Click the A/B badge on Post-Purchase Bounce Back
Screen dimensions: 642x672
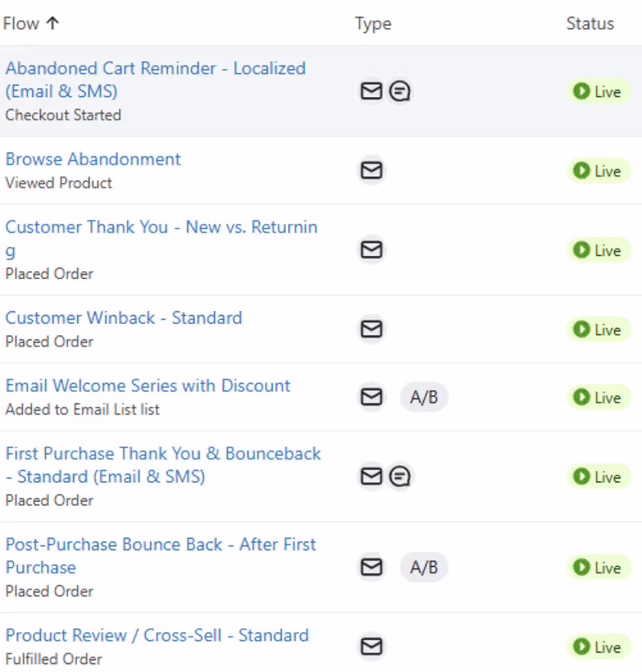click(424, 567)
